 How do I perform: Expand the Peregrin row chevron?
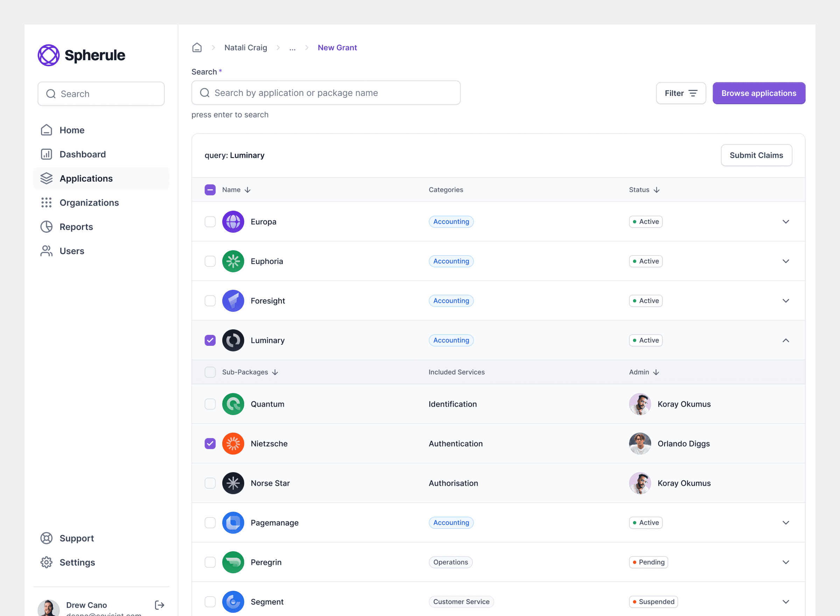tap(785, 562)
